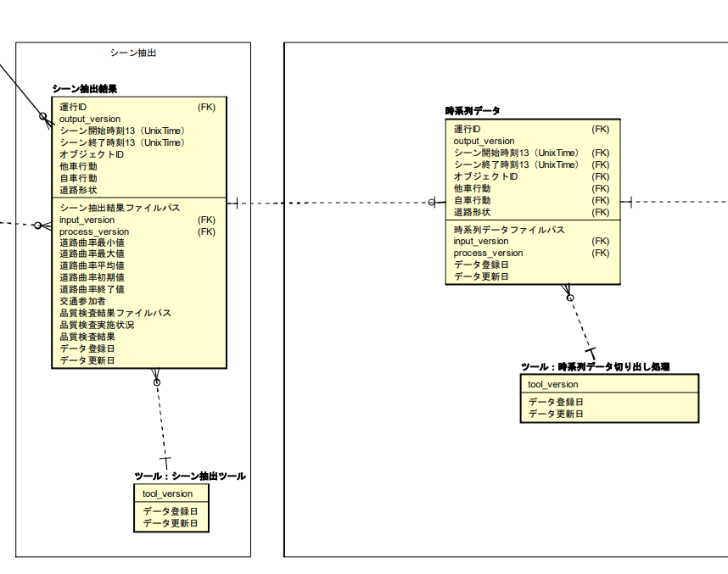The width and height of the screenshot is (728, 574).
Task: Select the 品質検査結果ファイルパス attribute
Action: pyautogui.click(x=115, y=313)
